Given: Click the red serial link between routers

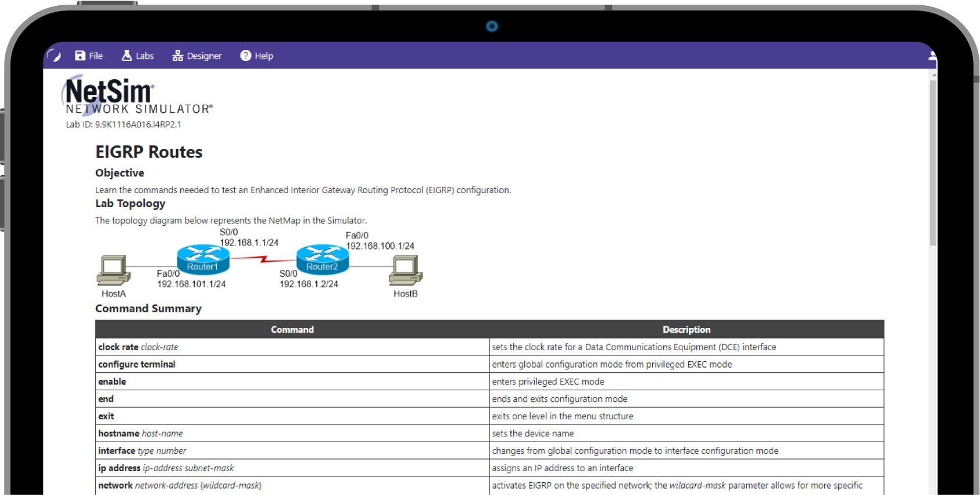Looking at the screenshot, I should [x=263, y=259].
